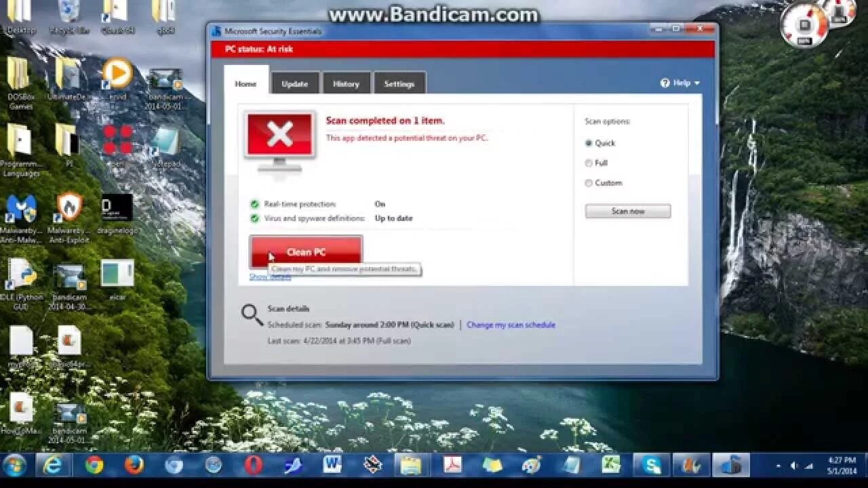Launch Internet Explorer from the taskbar
The image size is (868, 488).
52,465
